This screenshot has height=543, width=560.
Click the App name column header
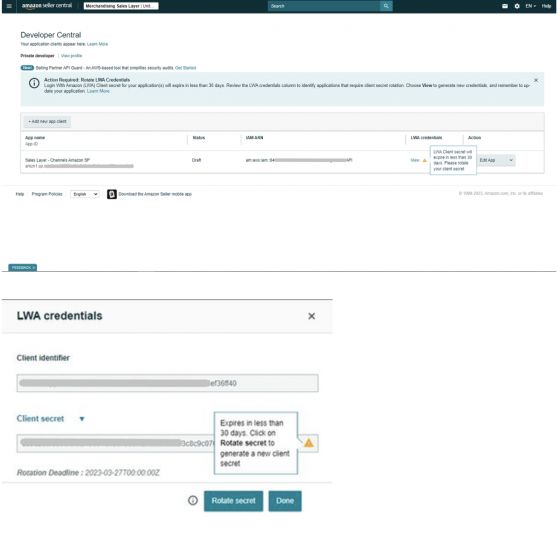tap(35, 138)
